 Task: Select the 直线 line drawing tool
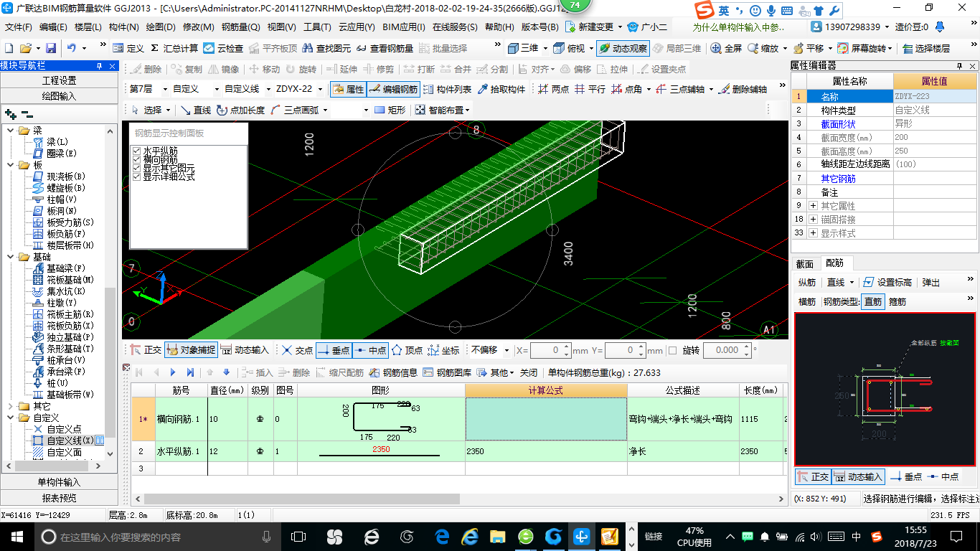pyautogui.click(x=195, y=110)
